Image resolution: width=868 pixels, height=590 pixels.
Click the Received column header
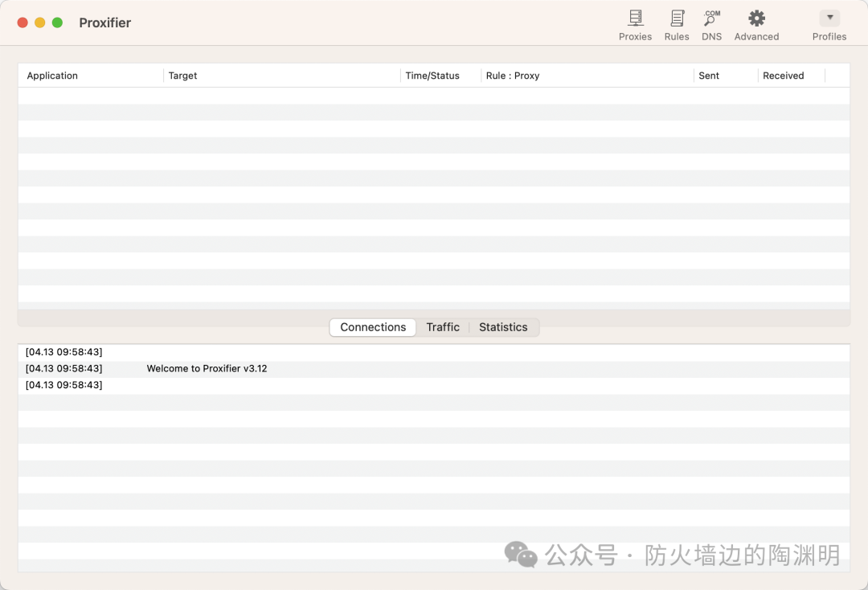point(783,76)
